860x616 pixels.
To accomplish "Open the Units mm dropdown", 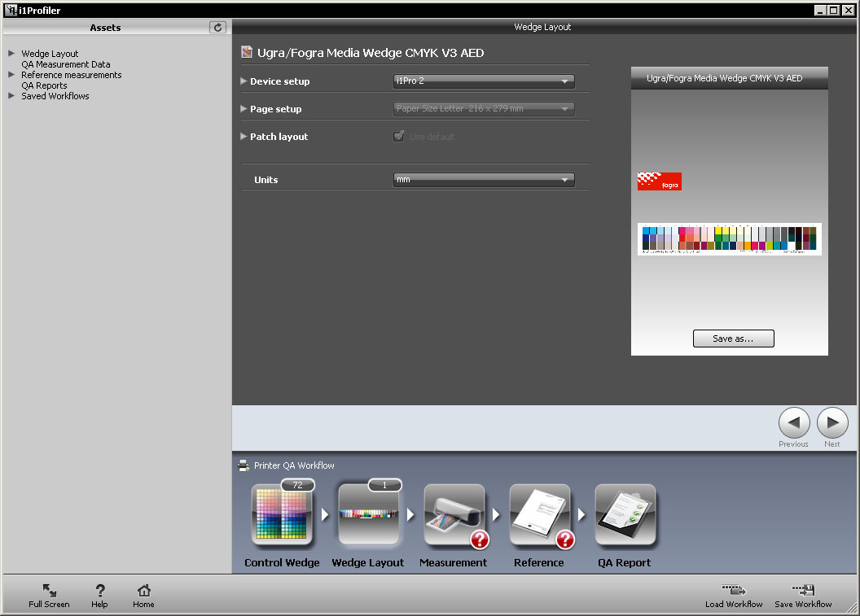I will pos(484,180).
